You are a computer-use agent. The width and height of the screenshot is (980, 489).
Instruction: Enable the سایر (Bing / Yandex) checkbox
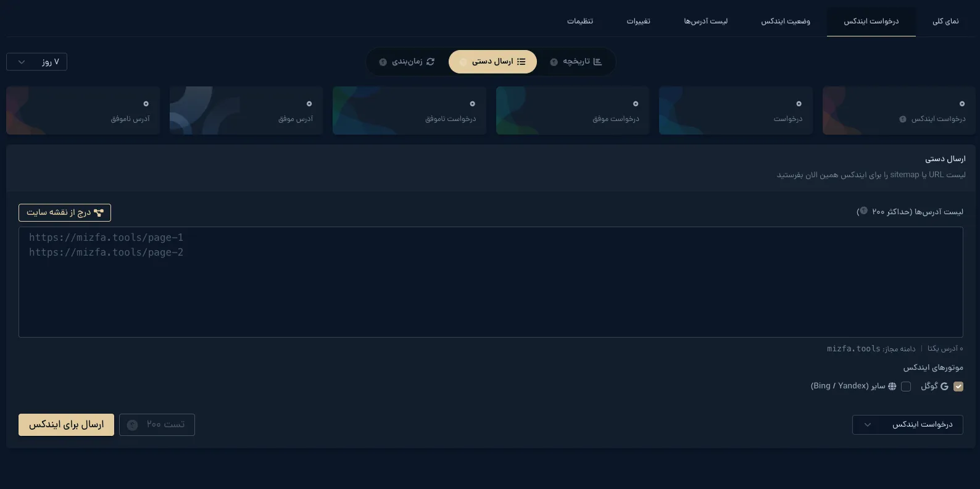click(x=906, y=387)
